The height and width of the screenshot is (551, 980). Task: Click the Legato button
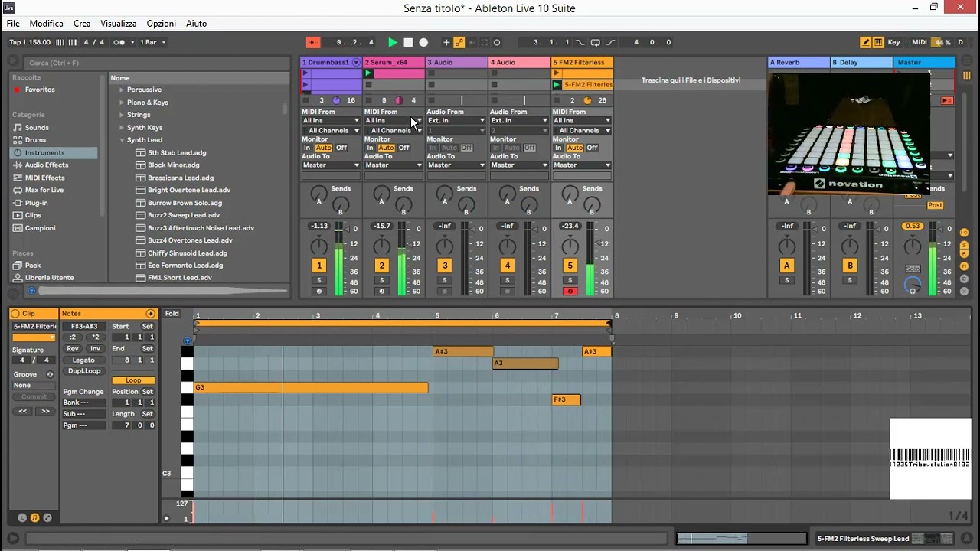coord(83,360)
